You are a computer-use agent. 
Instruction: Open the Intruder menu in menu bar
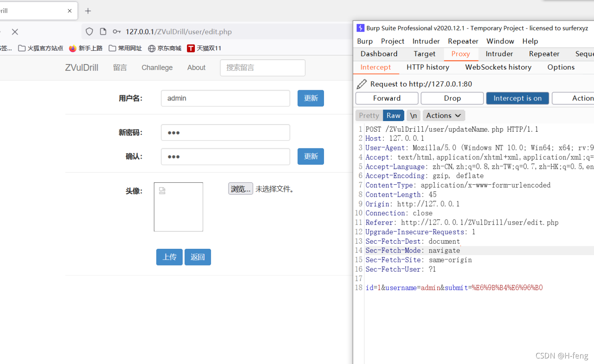pos(426,41)
